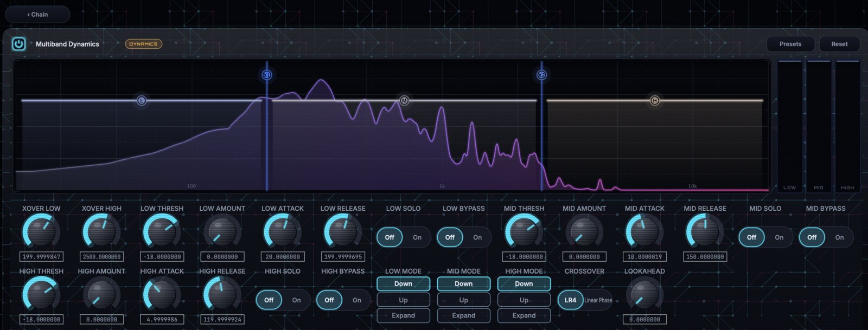Click the High Release knob

click(222, 294)
